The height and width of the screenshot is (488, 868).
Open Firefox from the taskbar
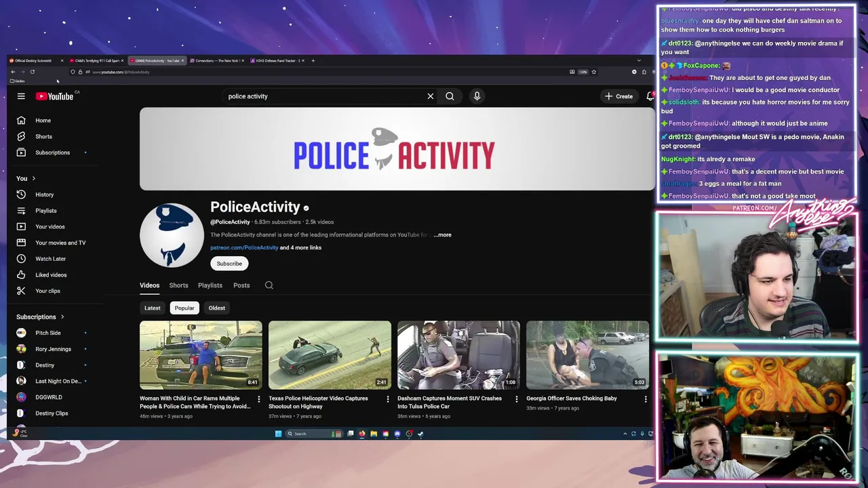click(362, 434)
